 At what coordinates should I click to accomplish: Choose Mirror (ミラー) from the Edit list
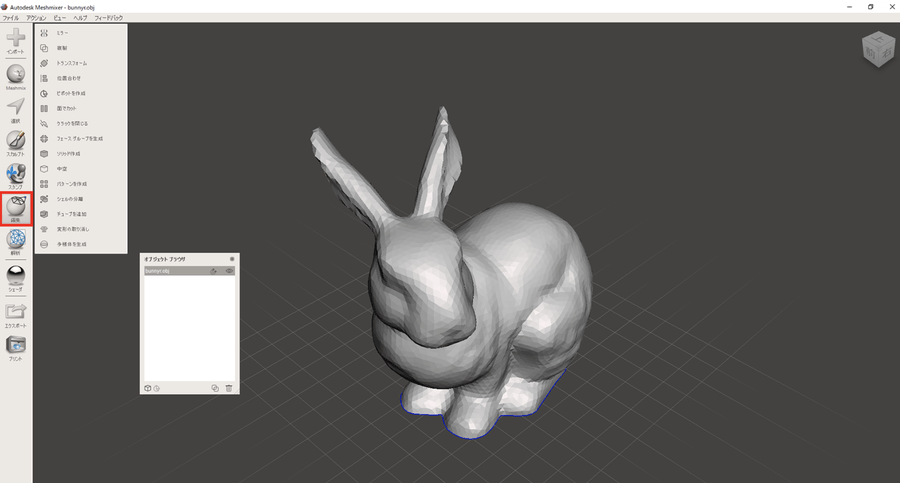[x=62, y=33]
